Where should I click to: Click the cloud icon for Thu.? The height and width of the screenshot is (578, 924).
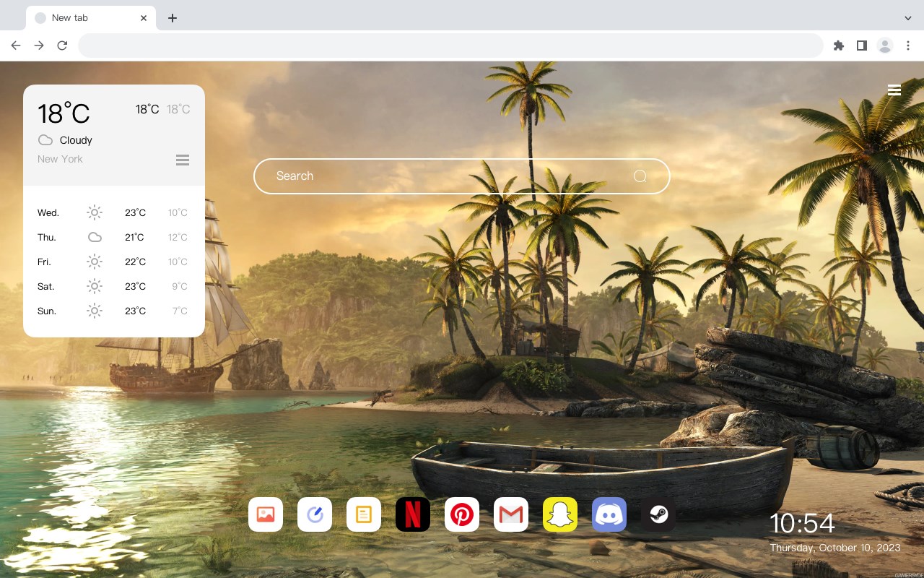pos(95,237)
